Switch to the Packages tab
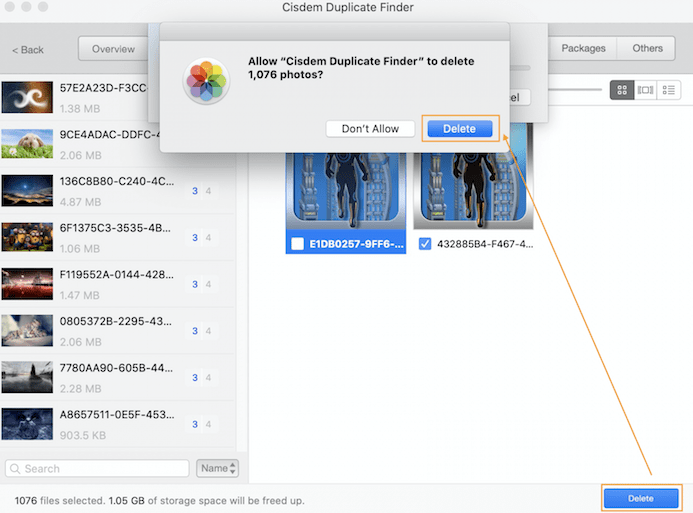Viewport: 693px width, 513px height. (583, 48)
